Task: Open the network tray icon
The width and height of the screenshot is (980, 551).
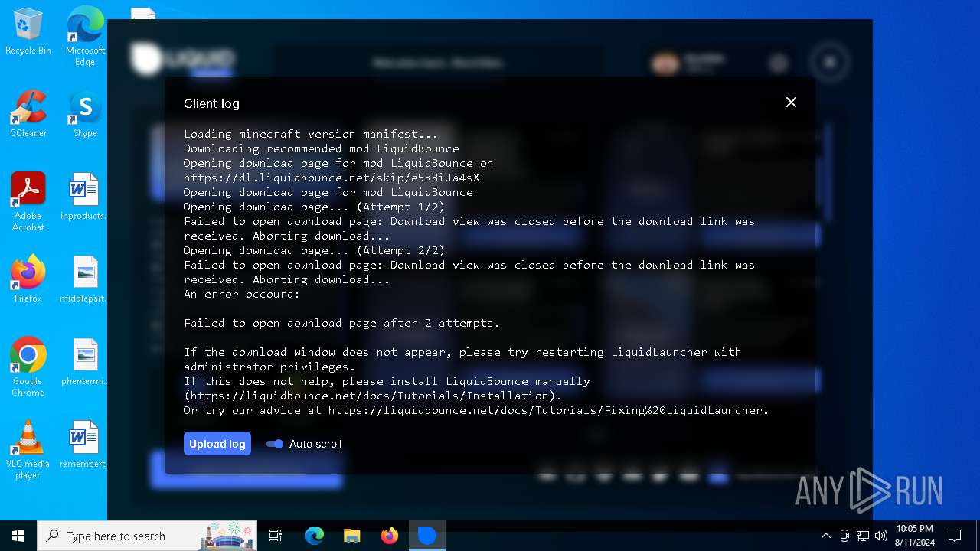Action: coord(863,536)
